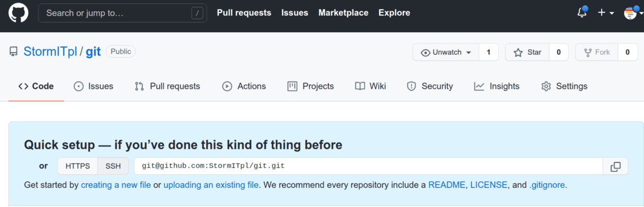Screen dimensions: 644x207
Task: Follow the creating a new file link
Action: 116,185
